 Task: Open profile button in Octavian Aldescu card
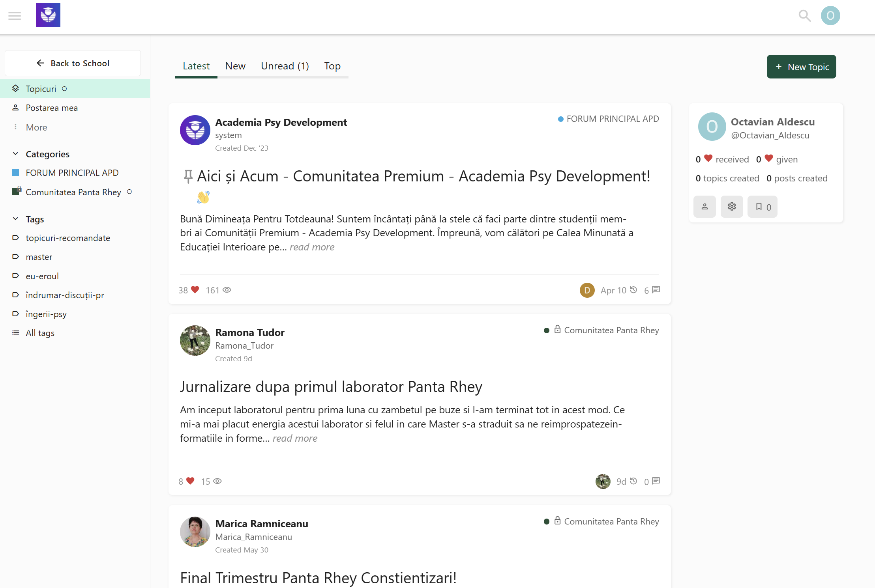704,207
